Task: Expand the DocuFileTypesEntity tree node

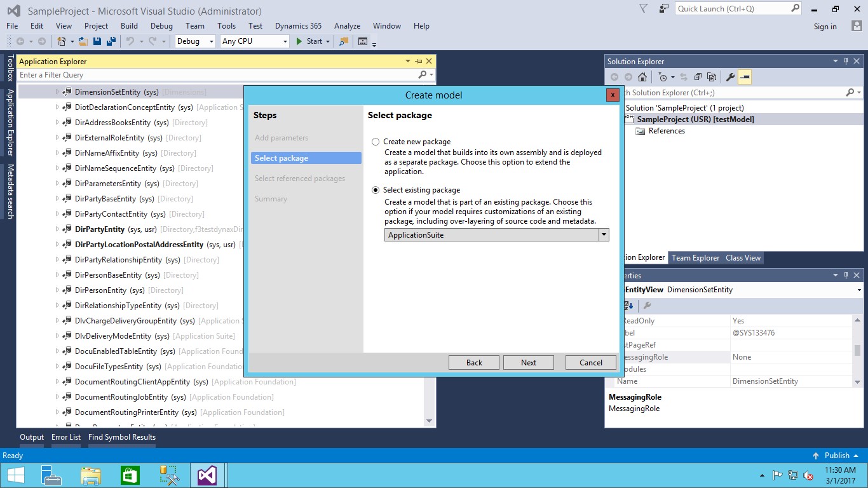Action: click(x=57, y=367)
